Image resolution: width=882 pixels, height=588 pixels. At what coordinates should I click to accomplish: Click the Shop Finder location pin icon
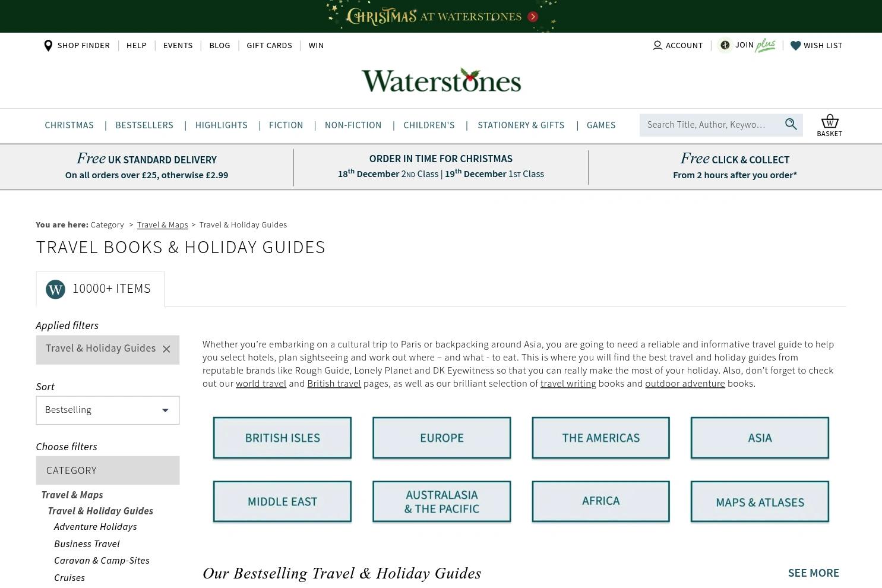pyautogui.click(x=48, y=46)
